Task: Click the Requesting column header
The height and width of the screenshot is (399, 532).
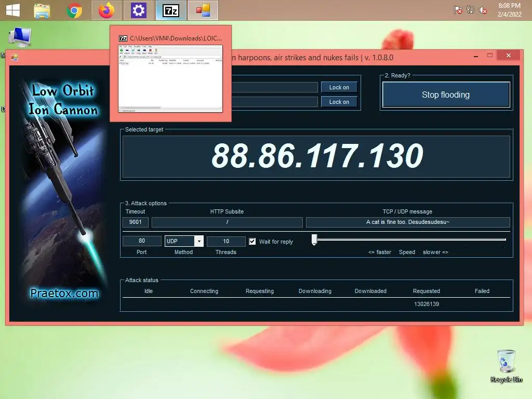Action: pyautogui.click(x=260, y=291)
